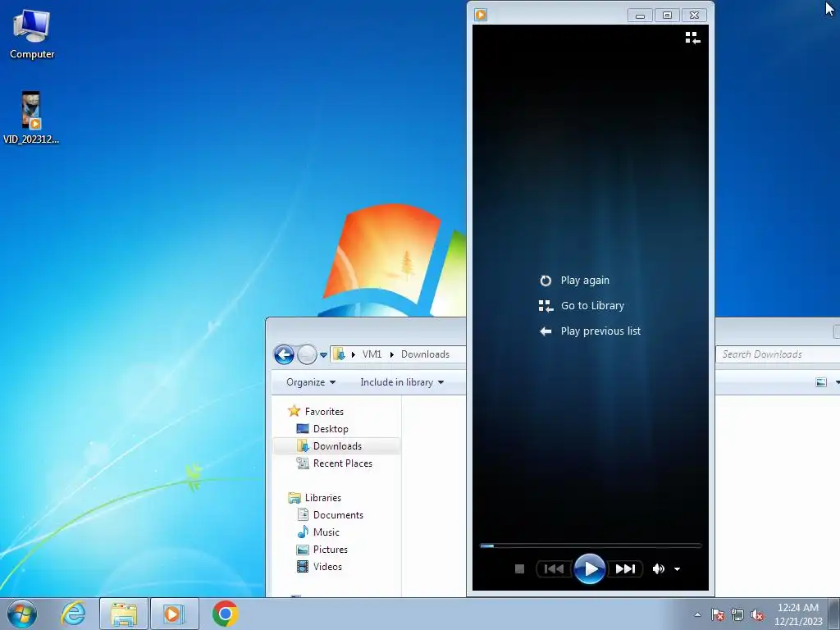The height and width of the screenshot is (630, 840).
Task: Open volume dropdown arrow in player
Action: point(677,569)
